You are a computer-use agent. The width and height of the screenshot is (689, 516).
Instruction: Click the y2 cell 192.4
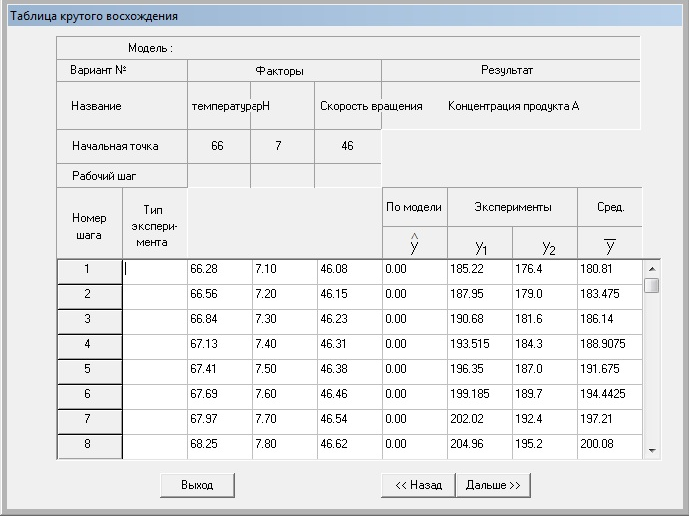[545, 422]
